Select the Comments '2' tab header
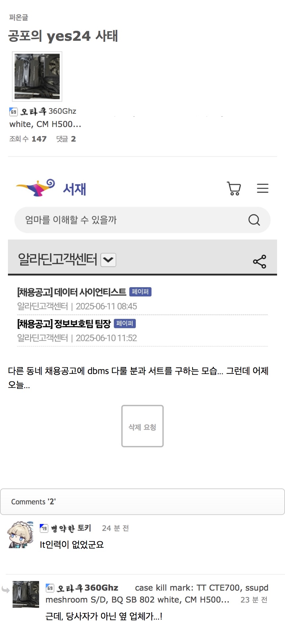Screen dimensions: 285x644 (x=142, y=501)
